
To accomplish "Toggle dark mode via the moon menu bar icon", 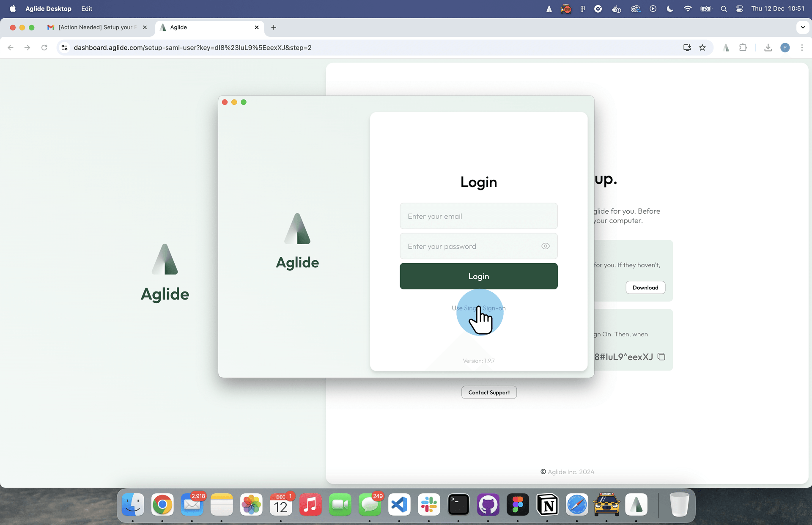I will point(669,8).
